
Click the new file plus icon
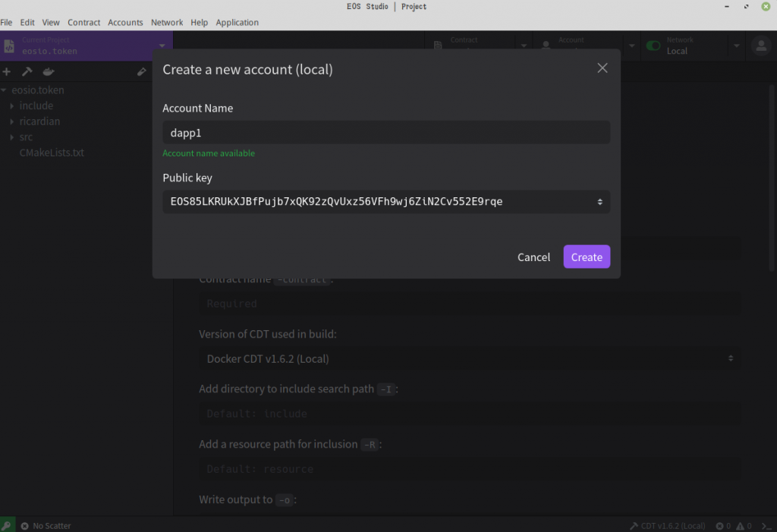[x=6, y=72]
